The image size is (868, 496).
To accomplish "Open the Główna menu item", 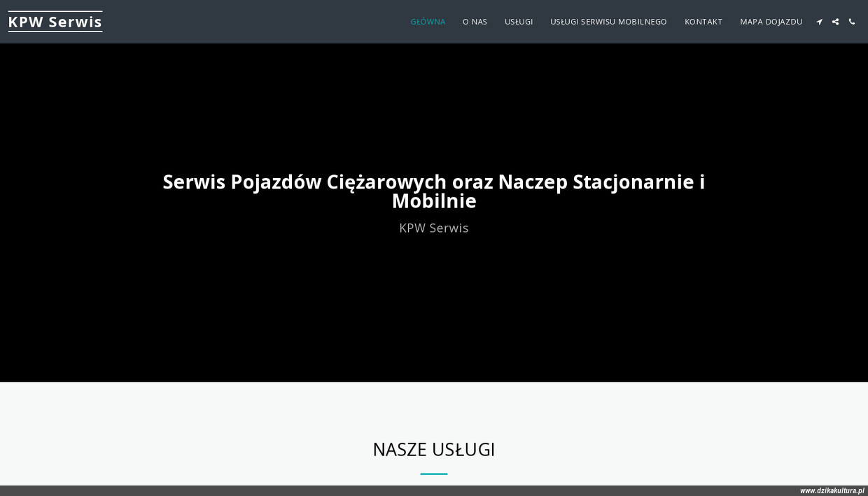I will pyautogui.click(x=428, y=22).
